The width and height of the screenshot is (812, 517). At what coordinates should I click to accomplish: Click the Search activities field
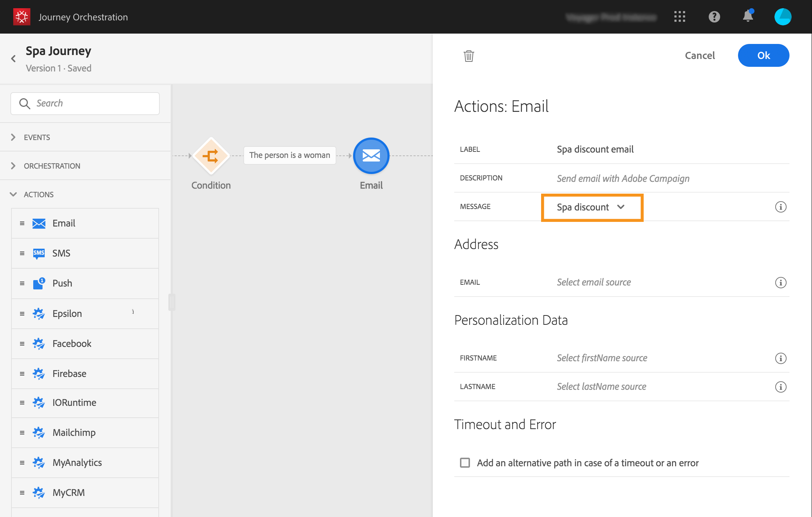pyautogui.click(x=85, y=103)
